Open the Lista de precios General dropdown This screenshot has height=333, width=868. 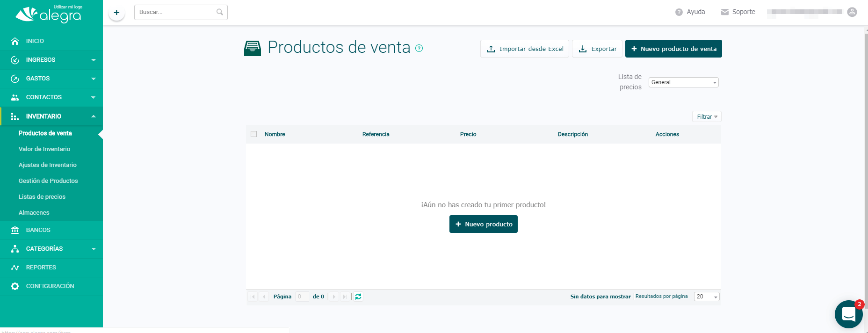[683, 82]
